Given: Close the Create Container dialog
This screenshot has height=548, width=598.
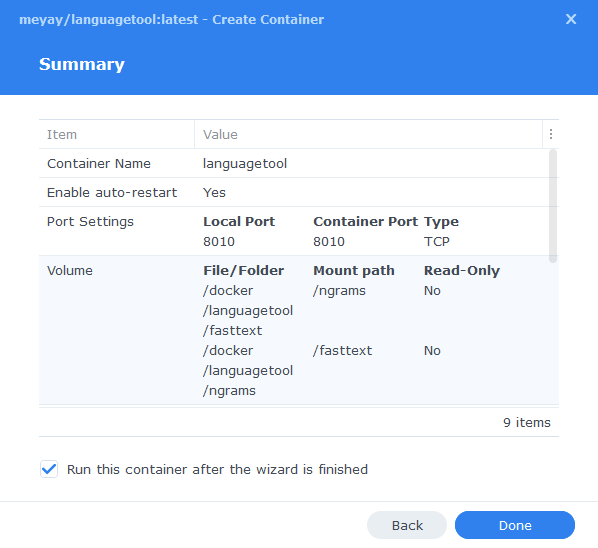Looking at the screenshot, I should [x=571, y=19].
